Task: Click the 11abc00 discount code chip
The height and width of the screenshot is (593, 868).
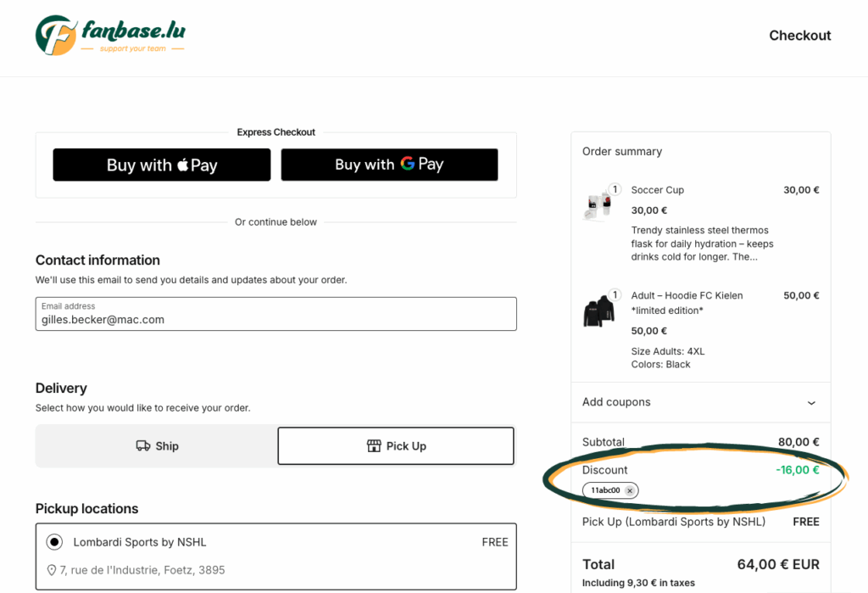Action: pyautogui.click(x=605, y=491)
